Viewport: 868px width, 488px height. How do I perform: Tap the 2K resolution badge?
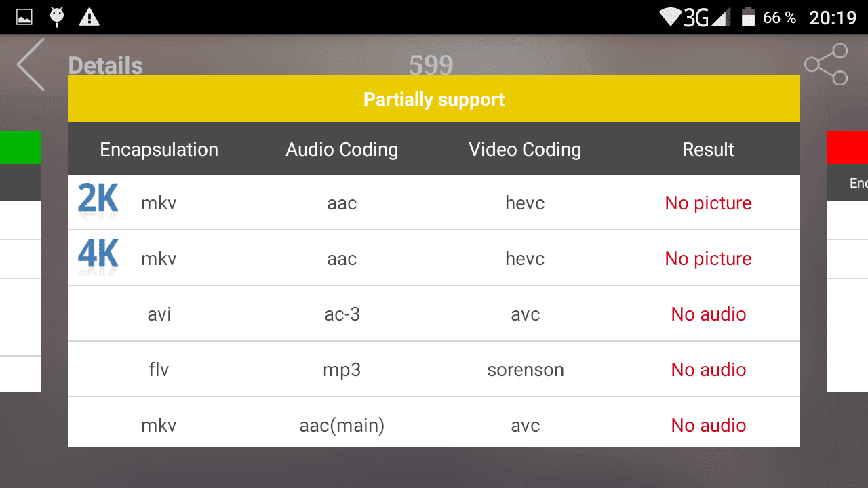[98, 201]
